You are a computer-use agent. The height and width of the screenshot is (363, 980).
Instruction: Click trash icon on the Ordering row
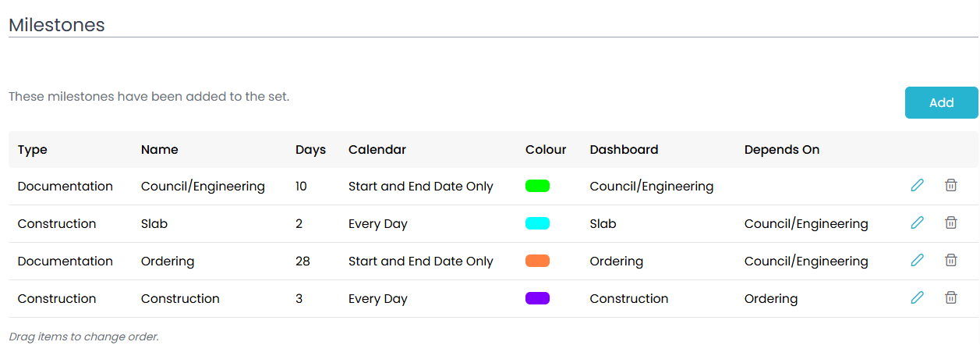click(x=950, y=260)
